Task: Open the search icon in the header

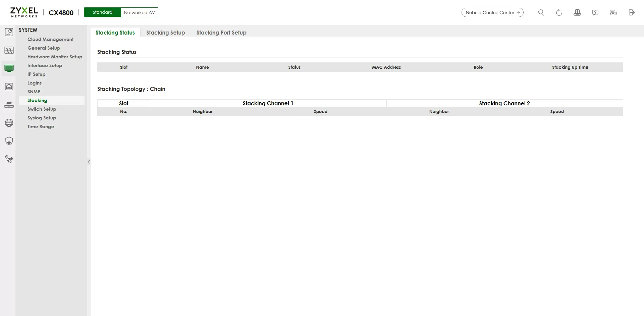Action: tap(541, 12)
